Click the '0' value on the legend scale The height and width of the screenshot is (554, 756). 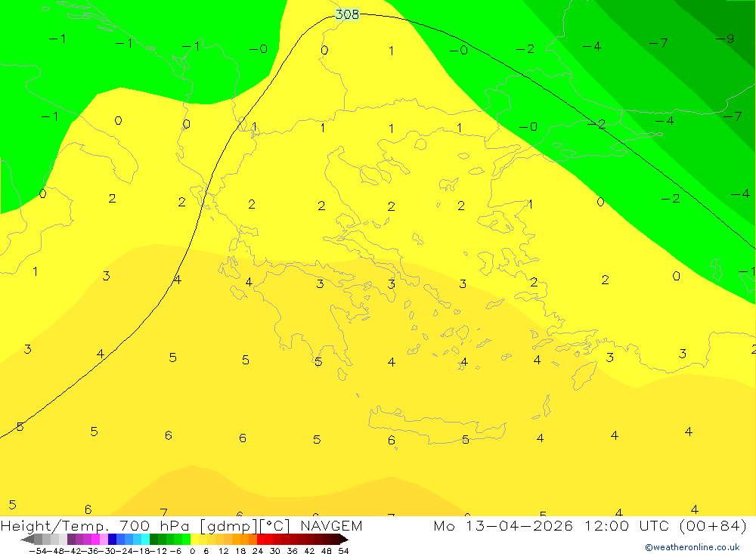point(192,551)
